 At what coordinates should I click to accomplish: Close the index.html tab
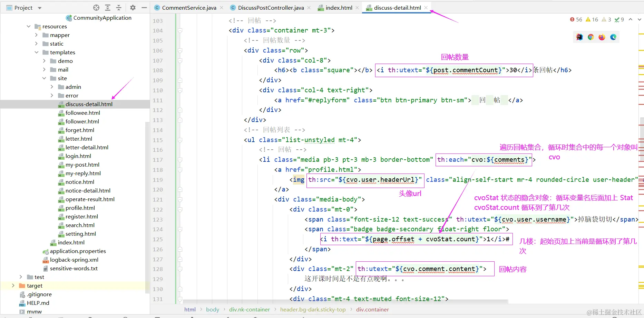357,8
